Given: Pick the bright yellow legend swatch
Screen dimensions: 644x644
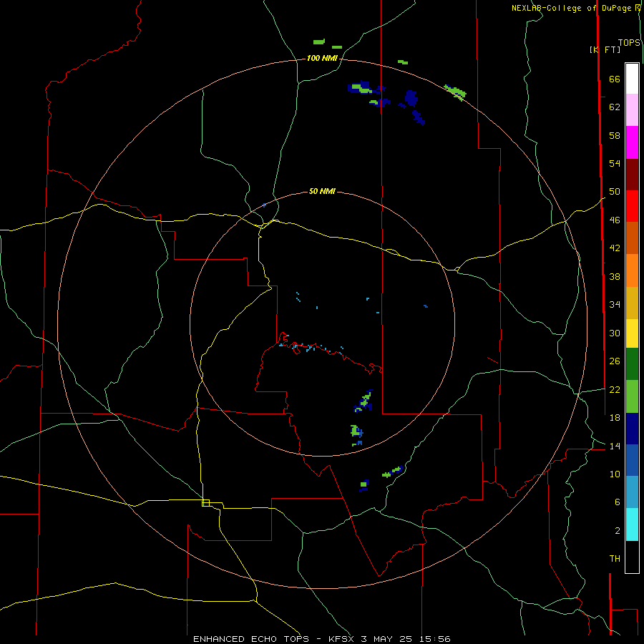Looking at the screenshot, I should click(632, 333).
